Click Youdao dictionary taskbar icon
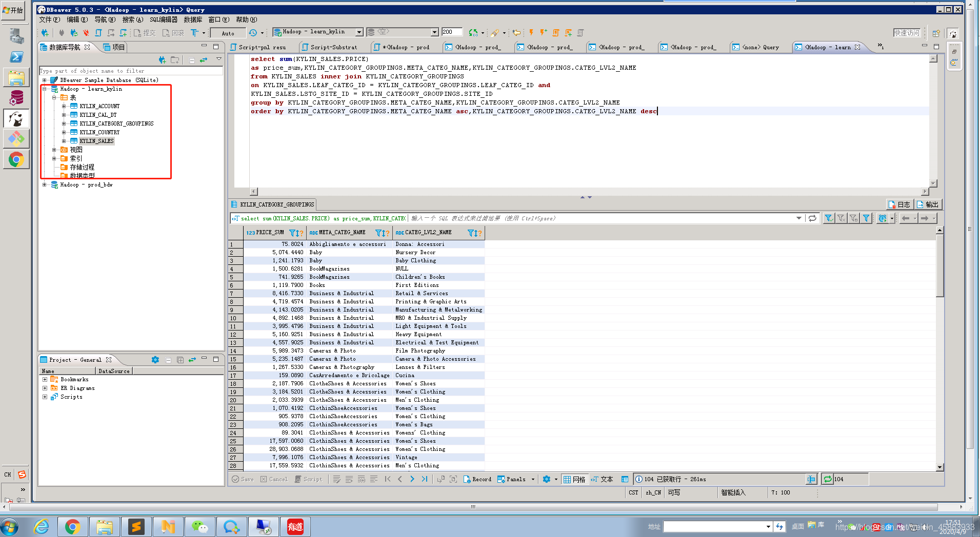Screen dimensions: 980x537 [295, 527]
